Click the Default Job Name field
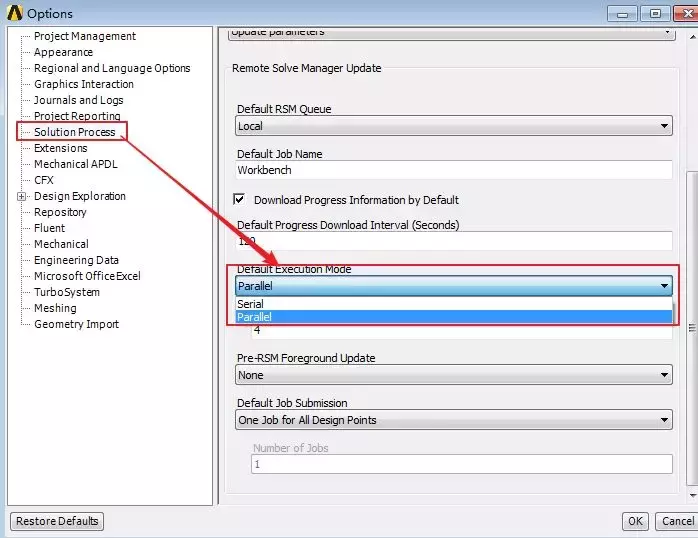Image resolution: width=698 pixels, height=538 pixels. click(454, 170)
